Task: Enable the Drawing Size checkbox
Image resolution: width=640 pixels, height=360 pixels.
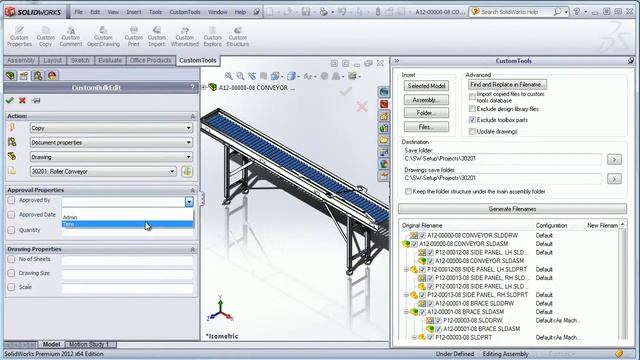Action: 11,273
